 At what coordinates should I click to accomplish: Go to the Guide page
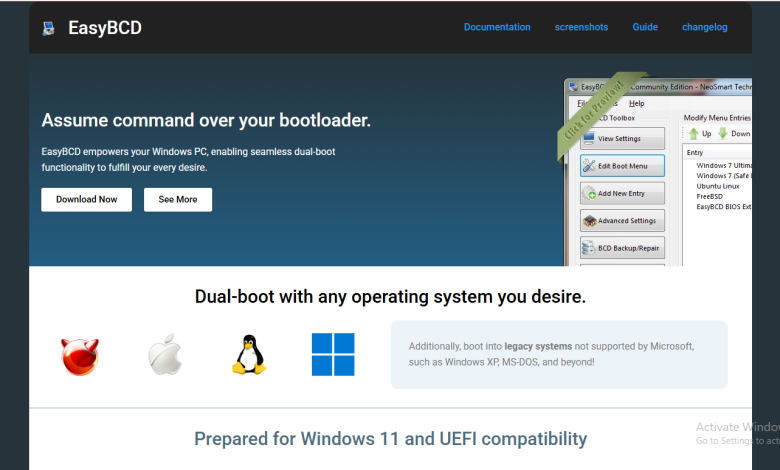point(645,27)
